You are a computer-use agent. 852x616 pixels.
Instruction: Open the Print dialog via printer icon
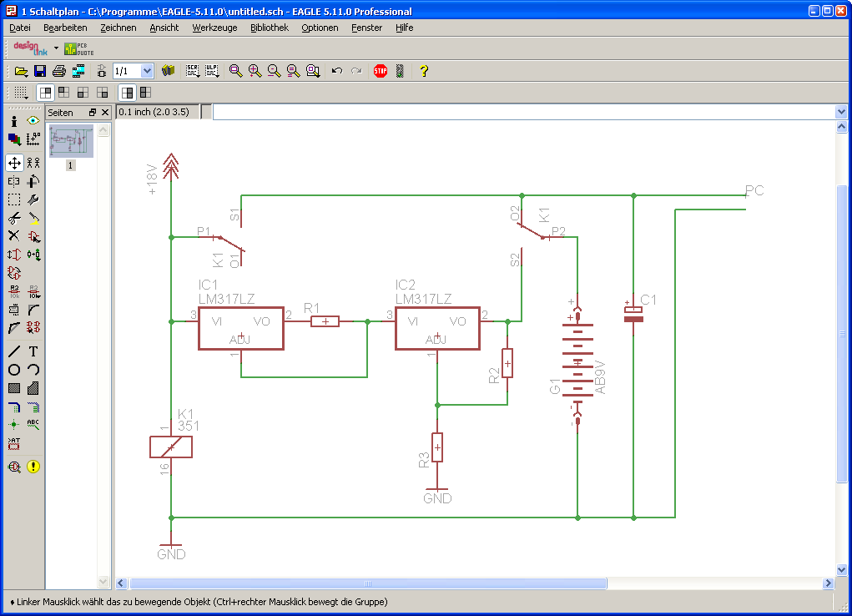[59, 71]
